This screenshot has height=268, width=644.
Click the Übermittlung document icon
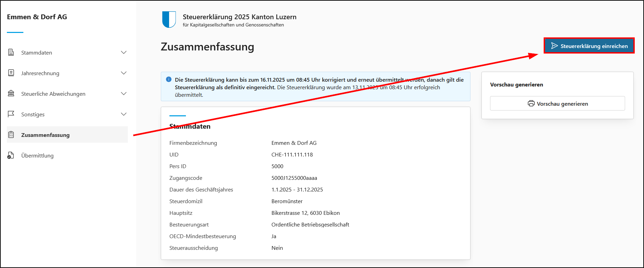click(x=11, y=155)
